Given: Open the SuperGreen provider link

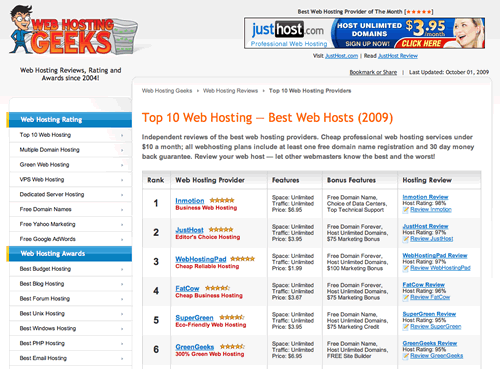Looking at the screenshot, I should (x=194, y=318).
